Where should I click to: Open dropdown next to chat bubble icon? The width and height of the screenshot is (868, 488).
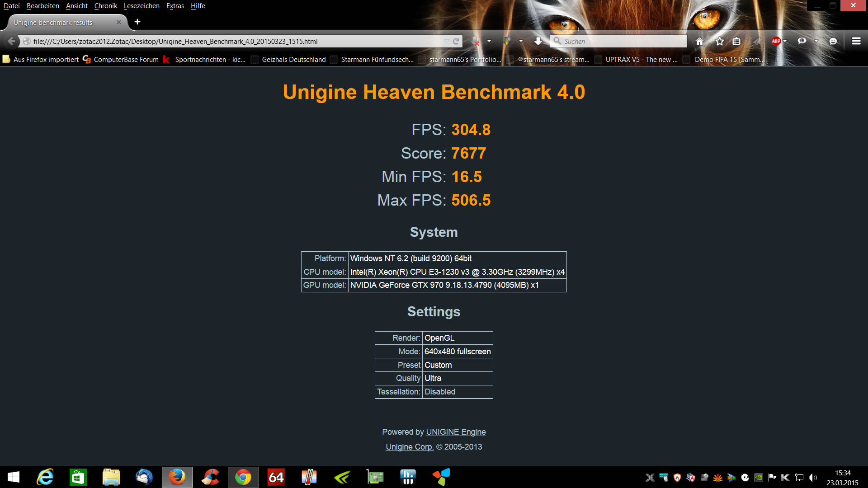816,41
